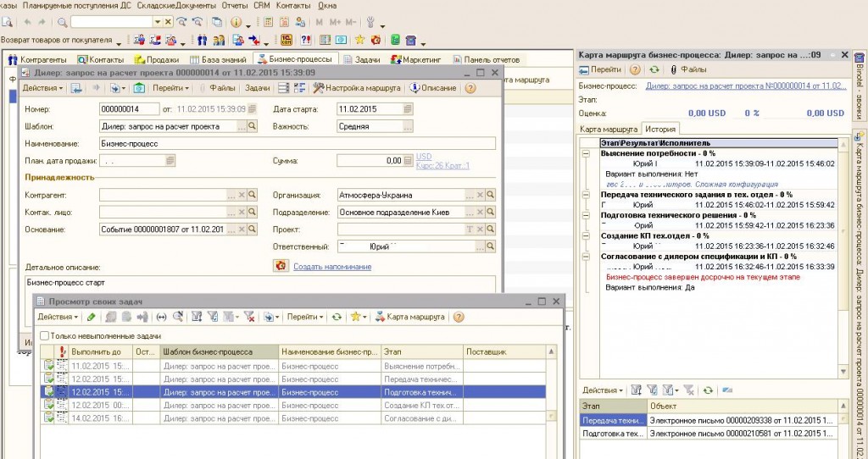Click the pencil edit icon in tasks window
This screenshot has height=459, width=868.
pos(92,317)
